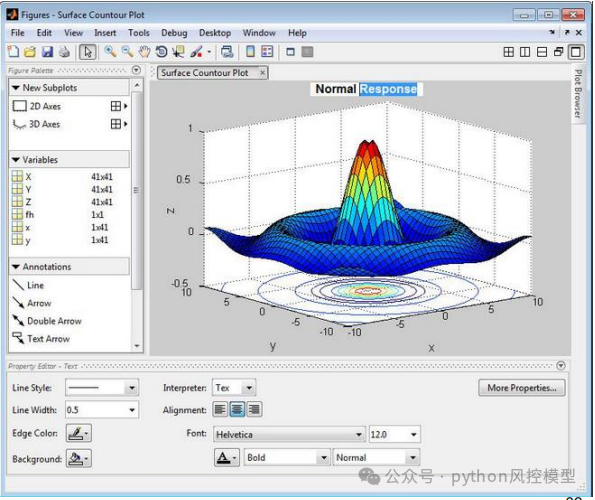Click the 2D Axes item
This screenshot has width=595, height=500.
[36, 106]
